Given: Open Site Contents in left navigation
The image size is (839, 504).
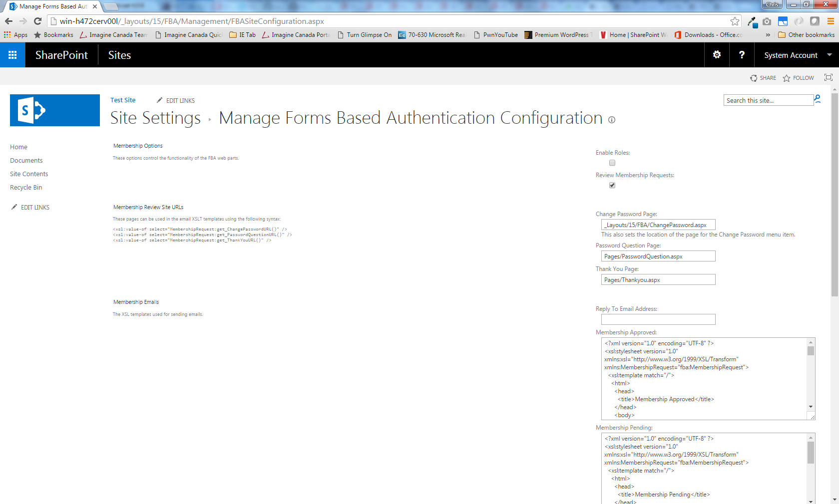Looking at the screenshot, I should coord(29,174).
